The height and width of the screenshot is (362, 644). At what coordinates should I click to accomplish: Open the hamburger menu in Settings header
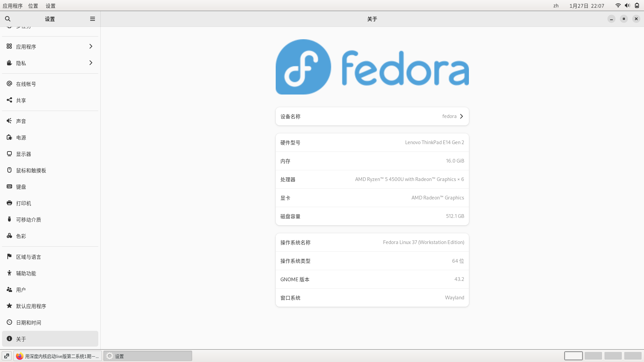(x=93, y=19)
